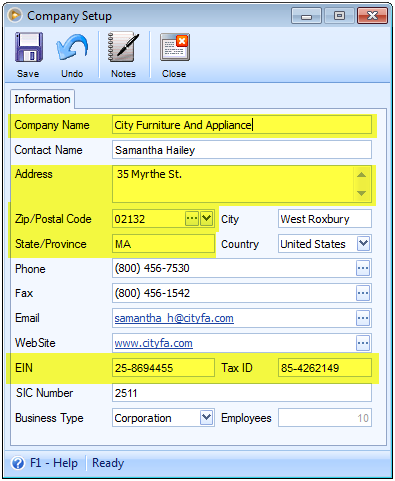Click the Tax ID field 85-4262149
This screenshot has width=395, height=481.
pos(325,368)
